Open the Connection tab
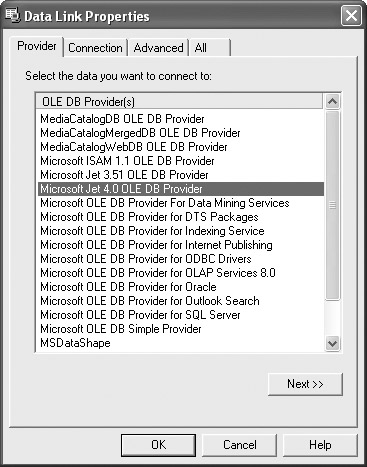Image resolution: width=367 pixels, height=467 pixels. tap(95, 48)
